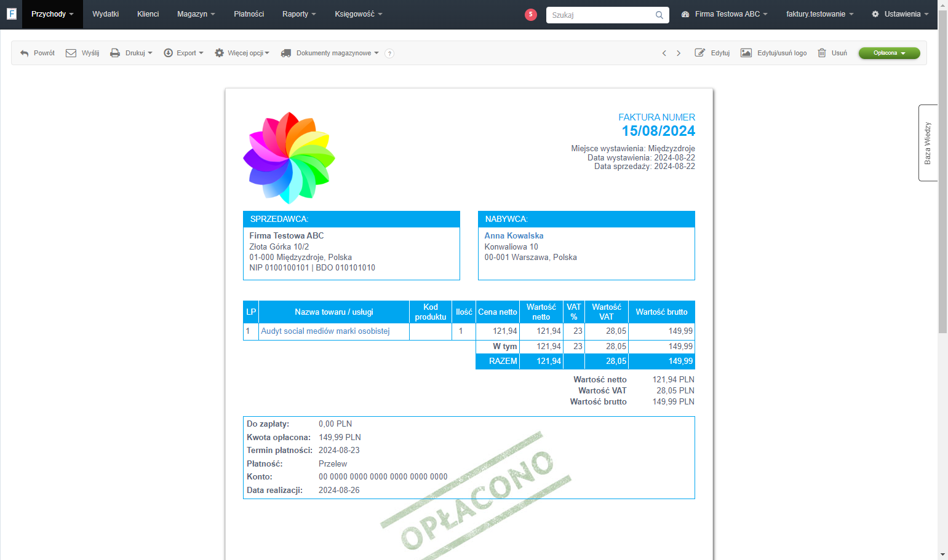Image resolution: width=948 pixels, height=560 pixels.
Task: Open the green Opłacona status dropdown
Action: click(x=889, y=53)
